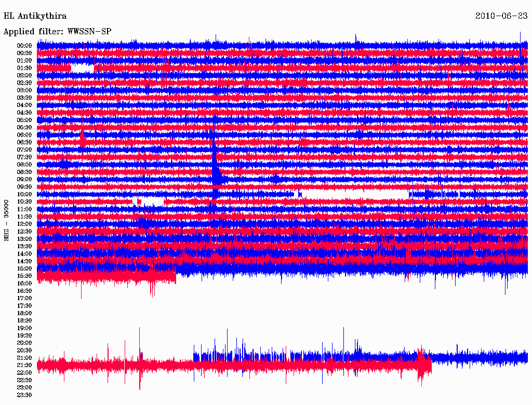Select the 01:30 time label

[x=24, y=68]
